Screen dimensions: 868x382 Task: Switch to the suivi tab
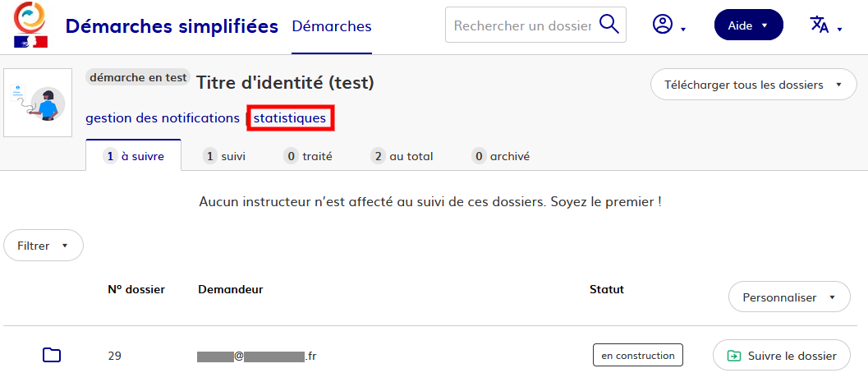click(x=225, y=156)
